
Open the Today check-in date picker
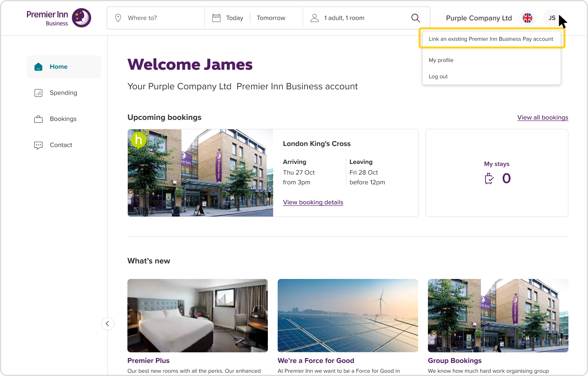235,18
